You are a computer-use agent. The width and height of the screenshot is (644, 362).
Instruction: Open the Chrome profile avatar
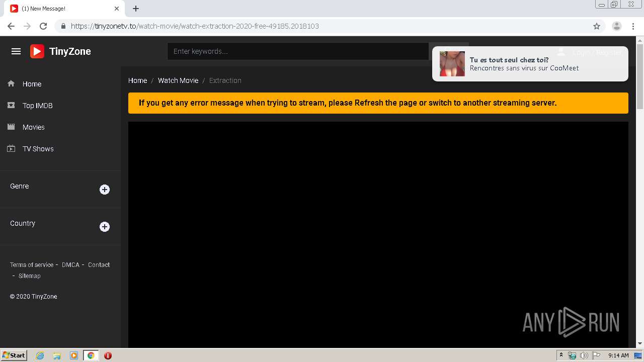point(617,26)
